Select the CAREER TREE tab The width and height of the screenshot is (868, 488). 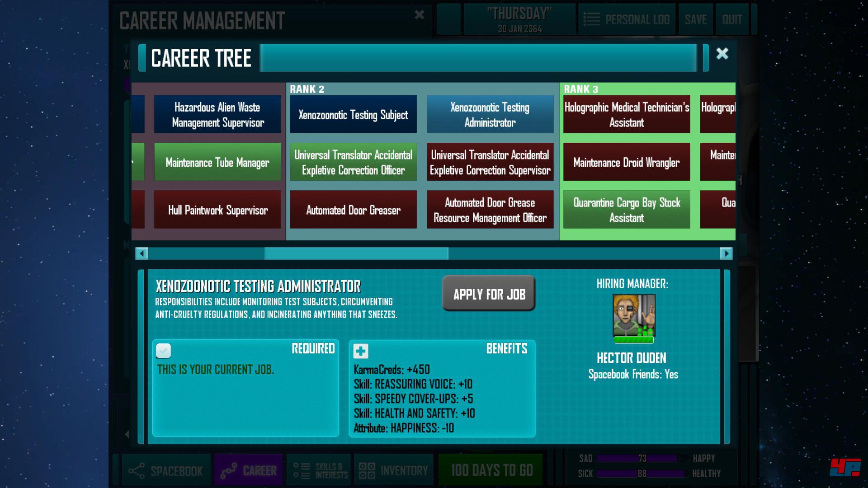tap(200, 56)
